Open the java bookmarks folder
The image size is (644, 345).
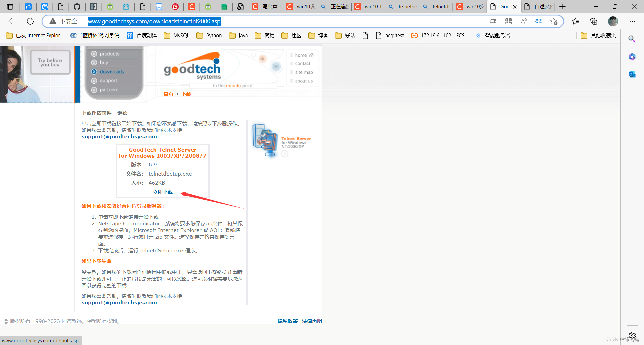click(238, 36)
